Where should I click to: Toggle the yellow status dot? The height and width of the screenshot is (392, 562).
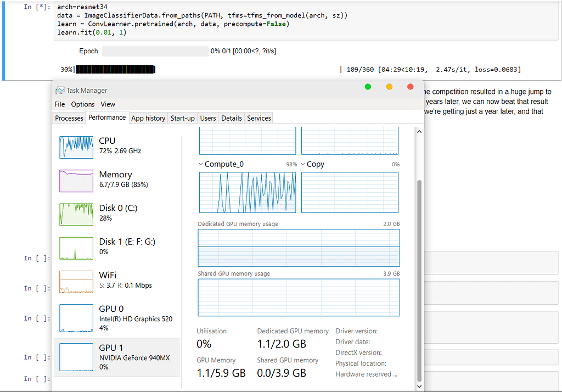(x=389, y=86)
